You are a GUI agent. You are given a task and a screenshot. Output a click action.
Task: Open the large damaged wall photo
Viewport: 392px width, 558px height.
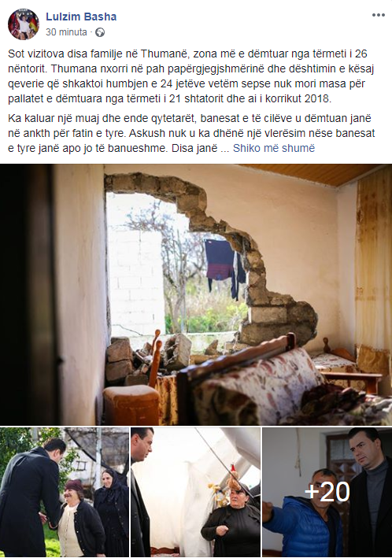196,294
